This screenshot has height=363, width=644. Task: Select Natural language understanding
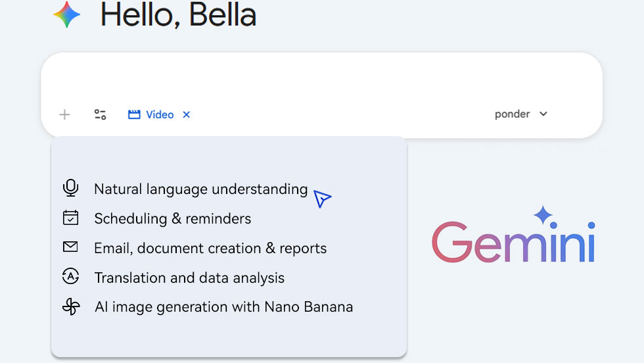[200, 189]
